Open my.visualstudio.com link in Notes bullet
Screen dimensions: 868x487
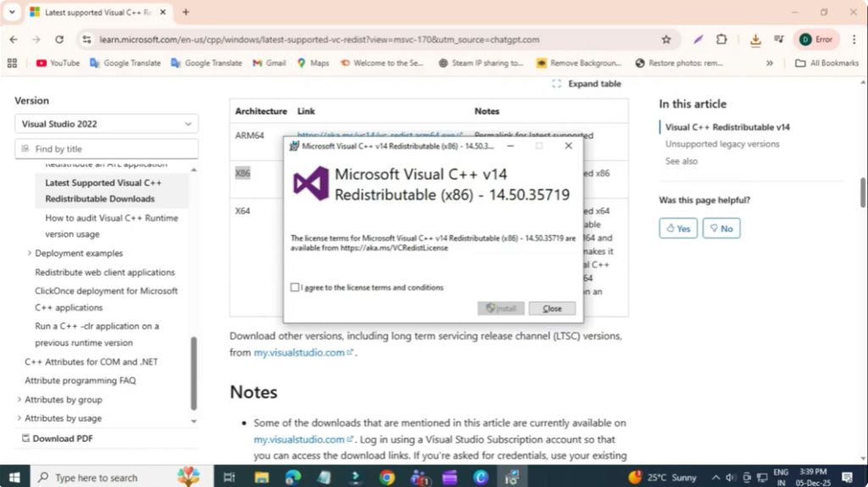303,439
